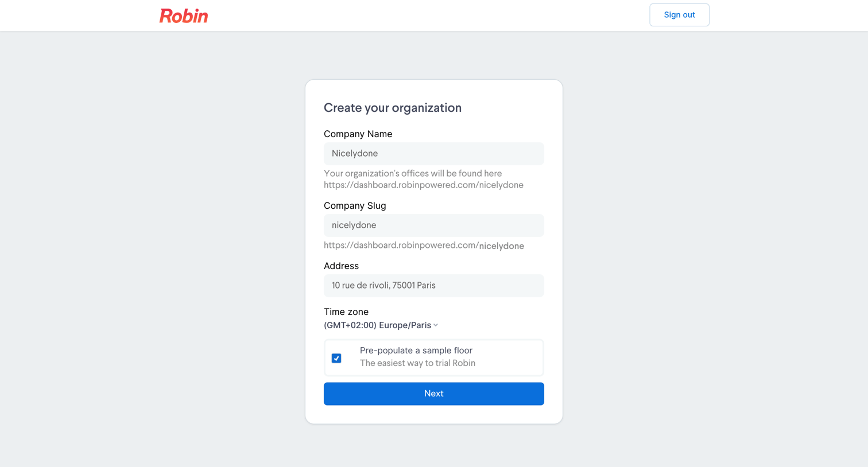Click the Robin logo
868x467 pixels.
[184, 15]
